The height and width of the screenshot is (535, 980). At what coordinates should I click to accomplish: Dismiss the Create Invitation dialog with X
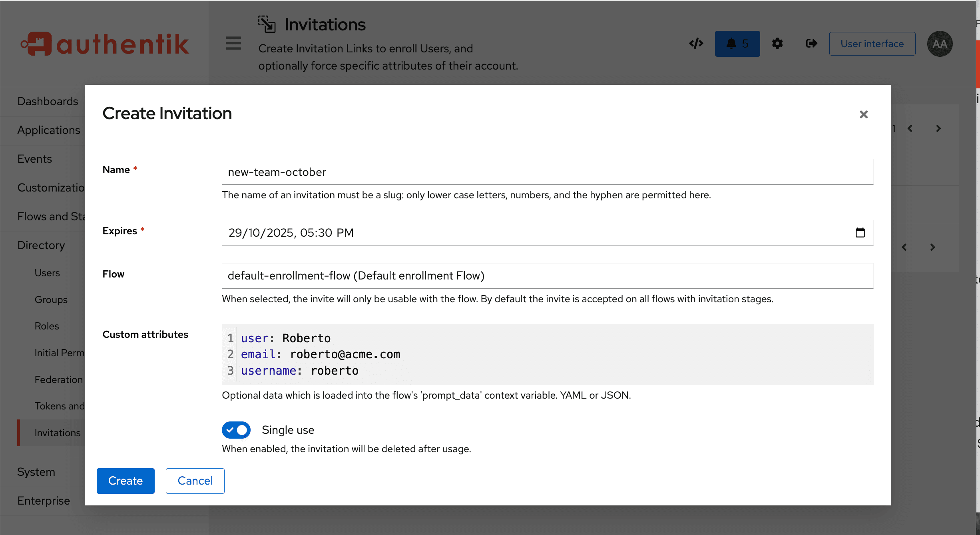coord(864,114)
